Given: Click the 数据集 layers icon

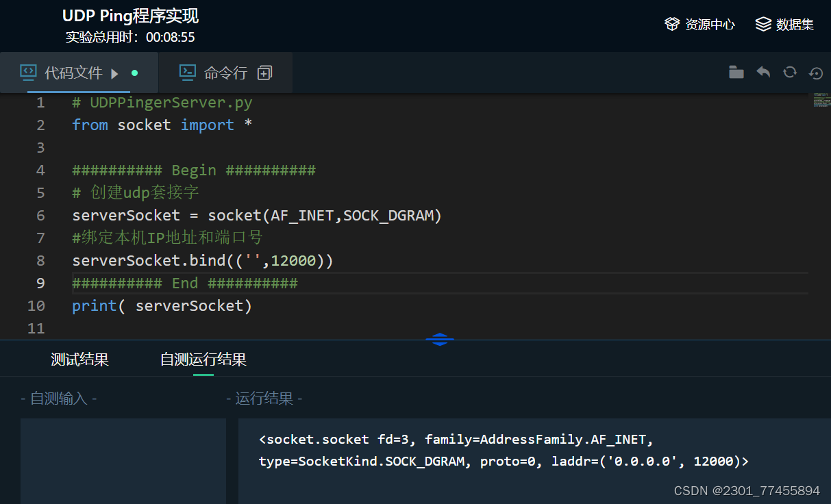Looking at the screenshot, I should pyautogui.click(x=762, y=23).
